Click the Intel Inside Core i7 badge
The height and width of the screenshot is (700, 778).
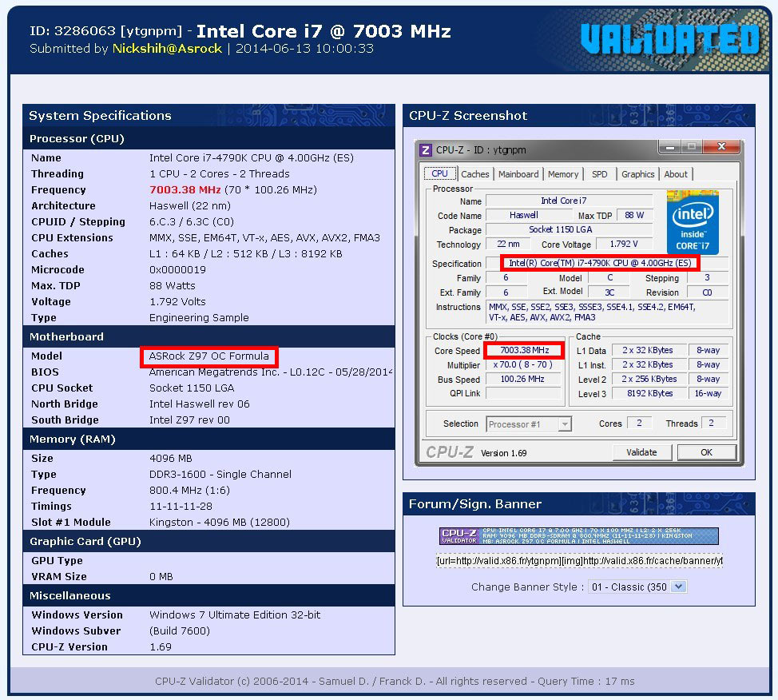tap(694, 222)
